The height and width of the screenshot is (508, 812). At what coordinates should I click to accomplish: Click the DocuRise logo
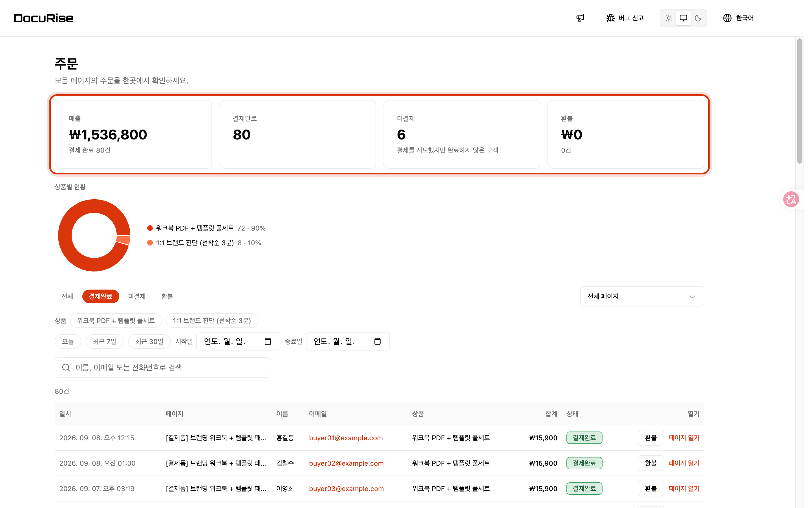[44, 18]
